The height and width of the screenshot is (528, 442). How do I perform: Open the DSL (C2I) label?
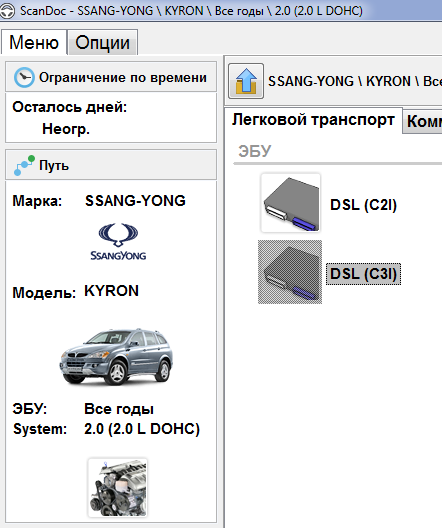(x=364, y=205)
